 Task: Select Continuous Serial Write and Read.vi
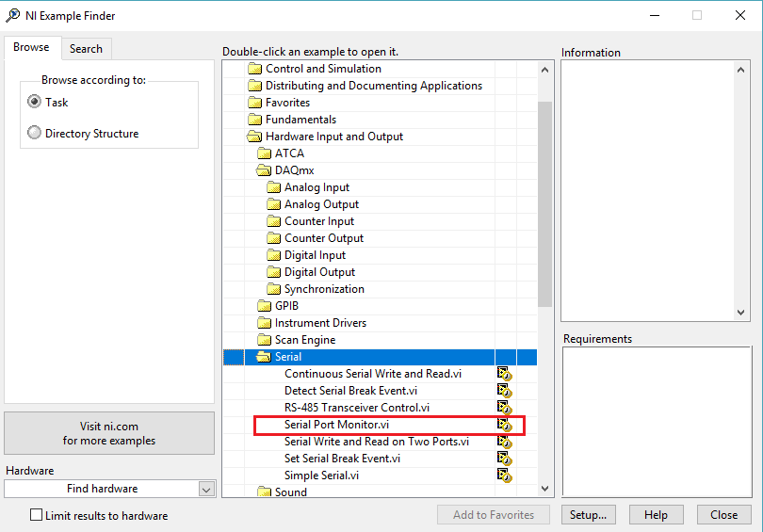373,374
